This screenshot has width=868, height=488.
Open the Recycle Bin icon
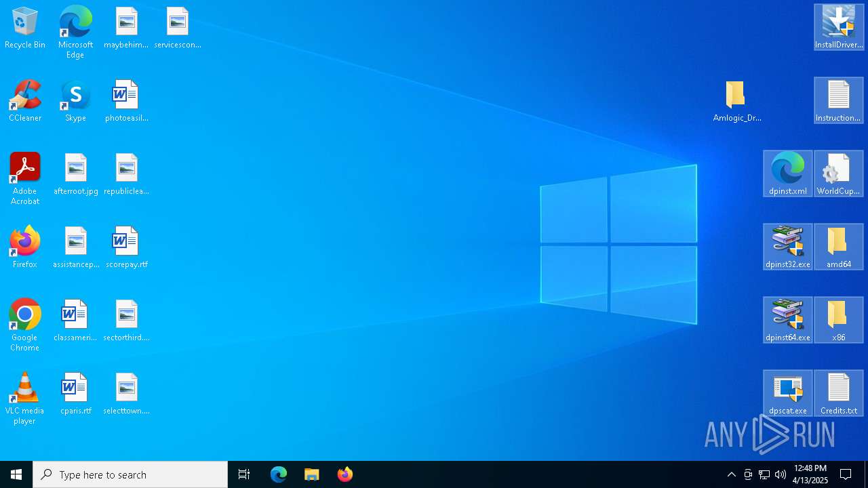(25, 28)
